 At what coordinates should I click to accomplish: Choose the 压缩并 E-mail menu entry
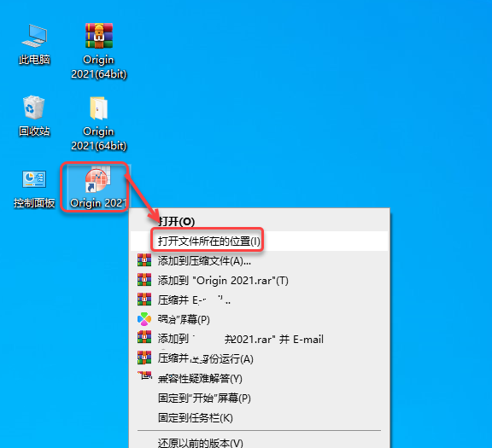coord(260,300)
